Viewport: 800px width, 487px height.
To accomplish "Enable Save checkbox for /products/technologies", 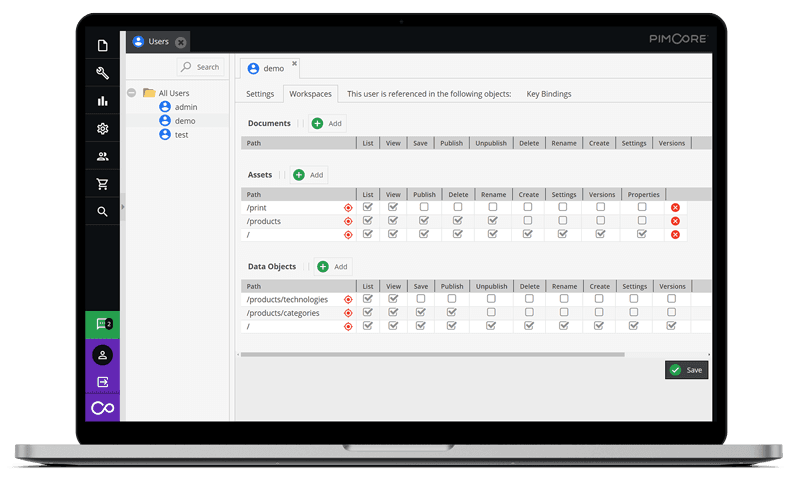I will [420, 298].
